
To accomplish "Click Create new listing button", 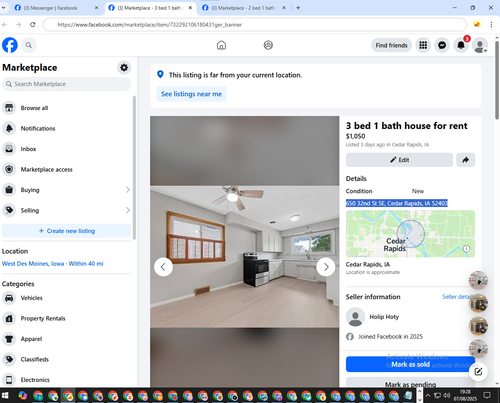I will tap(67, 231).
